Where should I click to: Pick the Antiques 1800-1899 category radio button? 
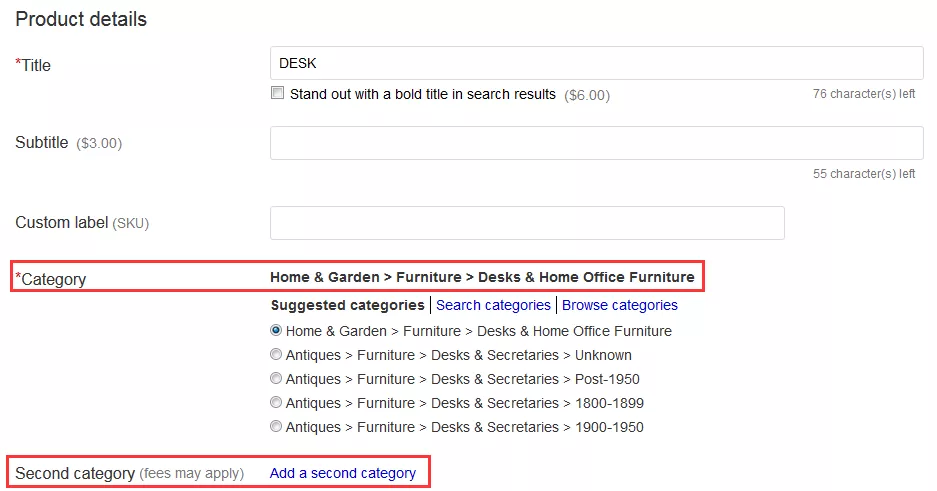pos(276,403)
